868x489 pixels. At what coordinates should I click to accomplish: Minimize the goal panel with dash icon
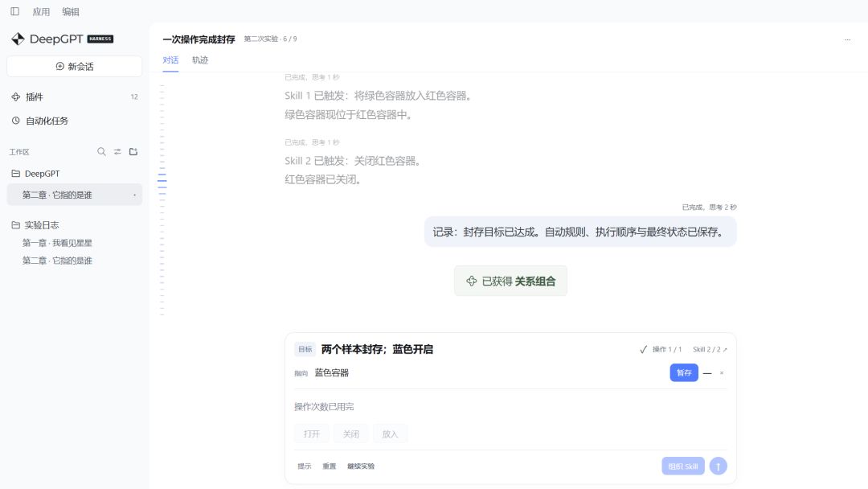(707, 373)
